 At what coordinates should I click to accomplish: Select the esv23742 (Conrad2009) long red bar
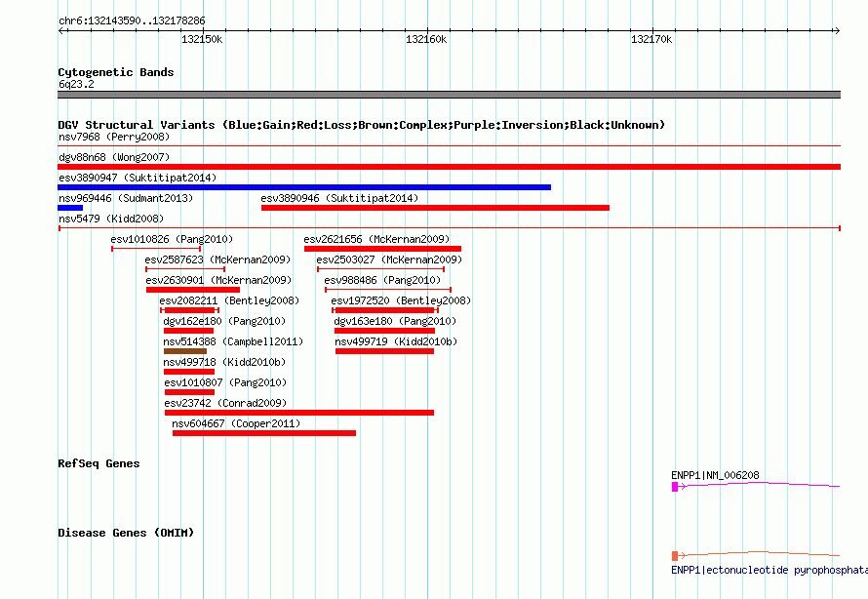click(299, 413)
